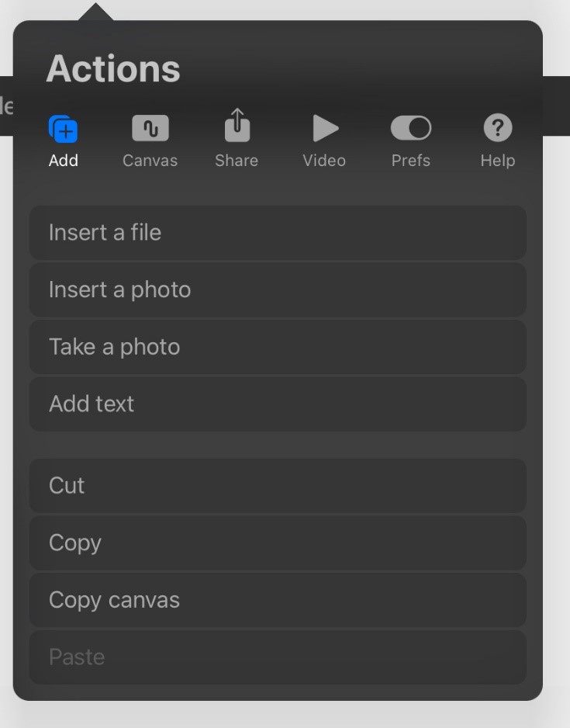The height and width of the screenshot is (728, 570).
Task: Switch to the Share tab label
Action: [x=237, y=161]
